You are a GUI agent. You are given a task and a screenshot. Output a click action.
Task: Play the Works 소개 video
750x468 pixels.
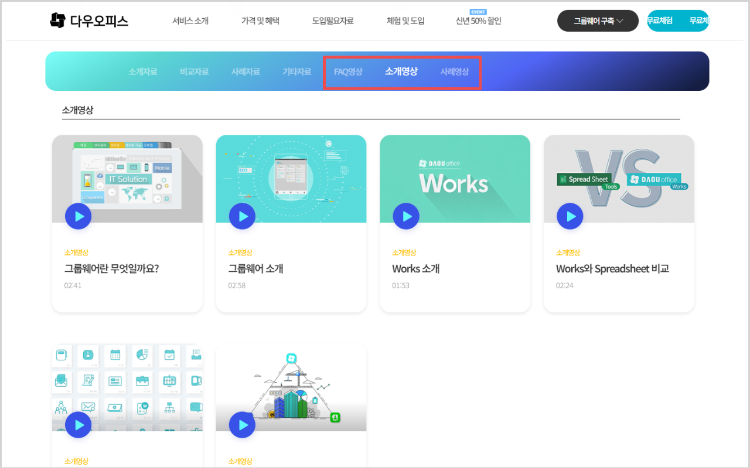coord(406,216)
